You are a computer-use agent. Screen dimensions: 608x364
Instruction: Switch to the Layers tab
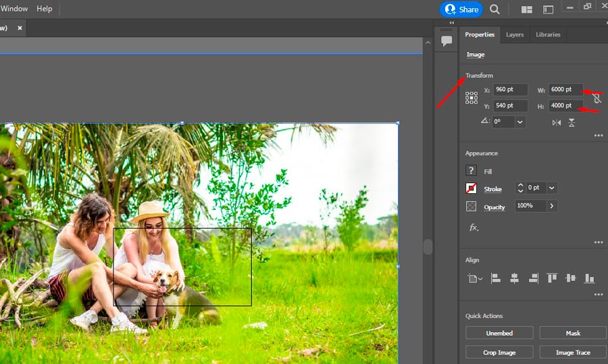point(515,34)
